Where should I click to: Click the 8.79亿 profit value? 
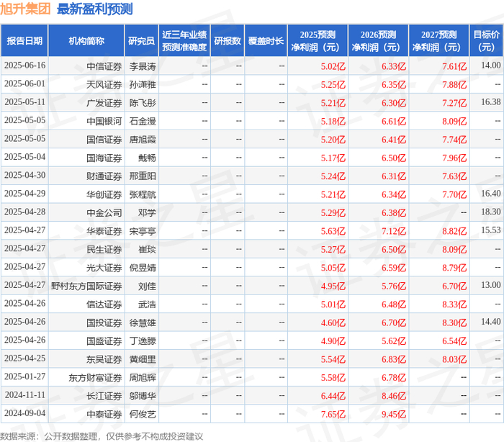tap(454, 268)
